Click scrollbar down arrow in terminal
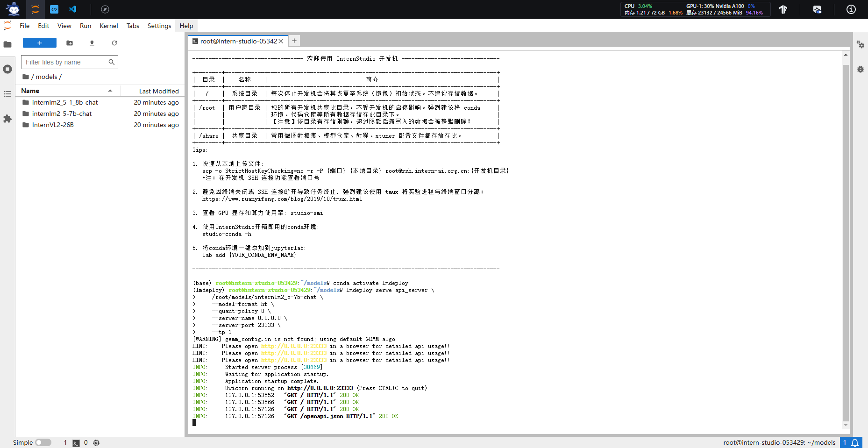 point(846,425)
